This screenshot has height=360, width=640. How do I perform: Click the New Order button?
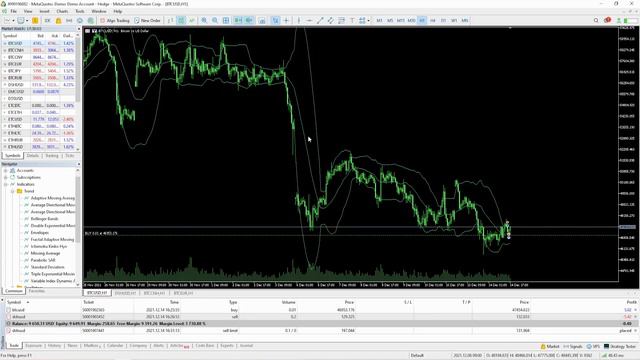tap(147, 20)
